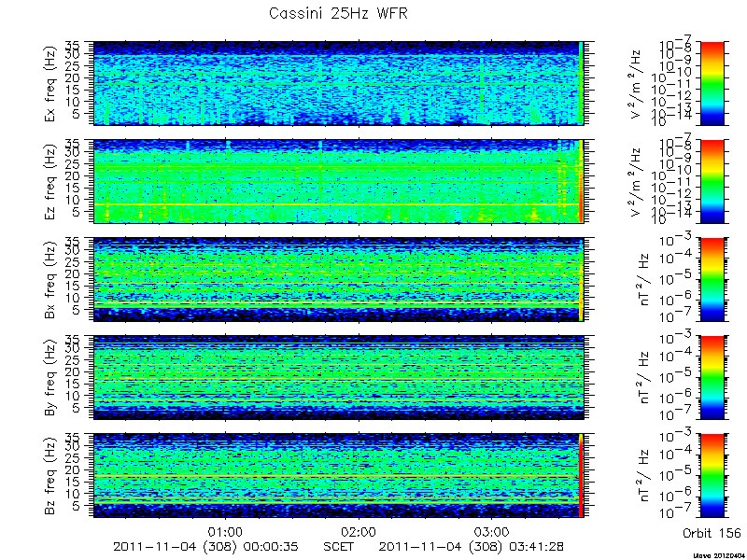Viewport: 747px width, 560px height.
Task: Click the Ex spectrogram panel
Action: [x=338, y=83]
